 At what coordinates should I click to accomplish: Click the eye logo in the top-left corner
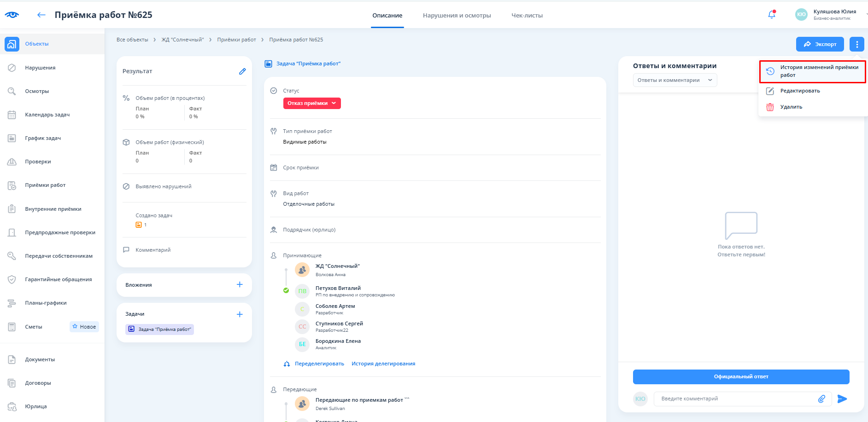(x=12, y=15)
